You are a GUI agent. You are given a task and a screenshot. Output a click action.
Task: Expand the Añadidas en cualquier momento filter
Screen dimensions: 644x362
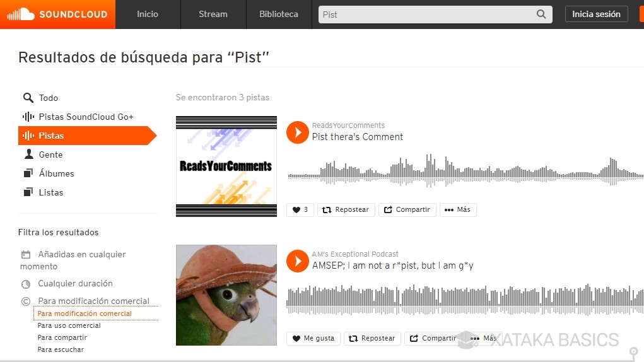[x=73, y=260]
